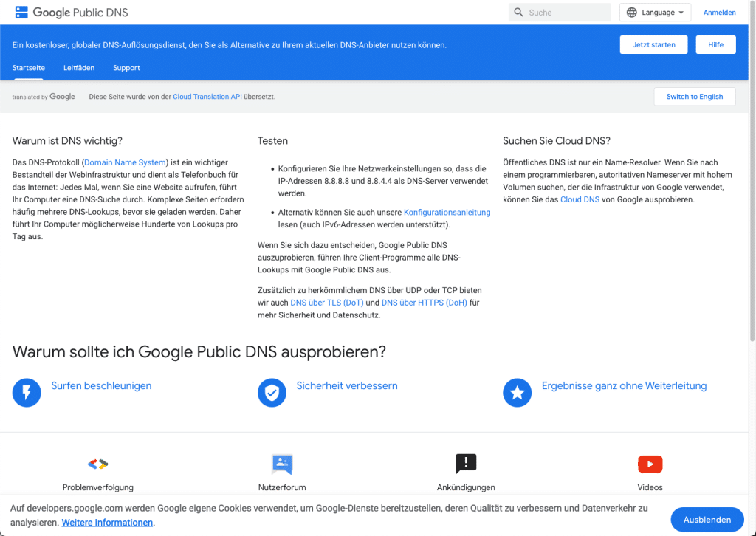This screenshot has width=756, height=536.
Task: Click the checkmark security shield icon
Action: pos(272,393)
